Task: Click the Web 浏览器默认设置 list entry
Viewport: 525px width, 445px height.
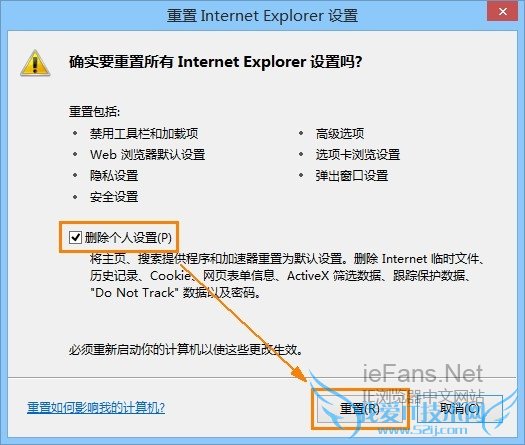Action: click(148, 154)
